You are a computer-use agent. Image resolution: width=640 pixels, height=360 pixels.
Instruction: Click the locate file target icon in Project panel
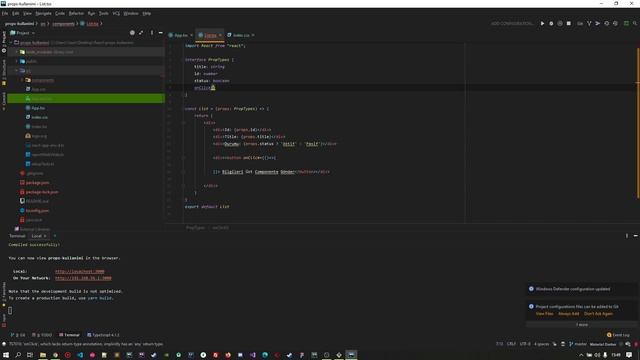tap(132, 33)
